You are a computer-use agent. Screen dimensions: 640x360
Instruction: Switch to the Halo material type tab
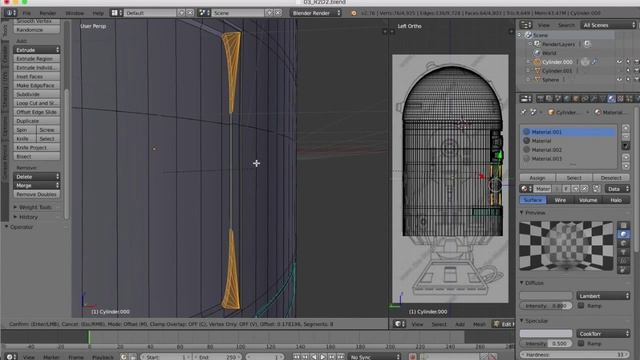616,200
